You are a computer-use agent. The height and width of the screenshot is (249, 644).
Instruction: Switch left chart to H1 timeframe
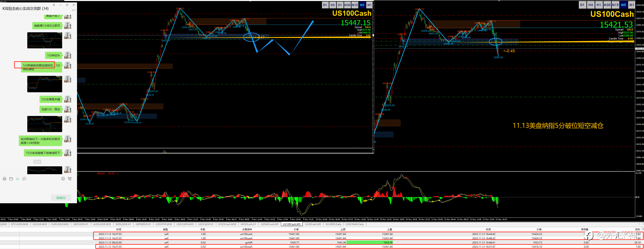tap(340, 5)
